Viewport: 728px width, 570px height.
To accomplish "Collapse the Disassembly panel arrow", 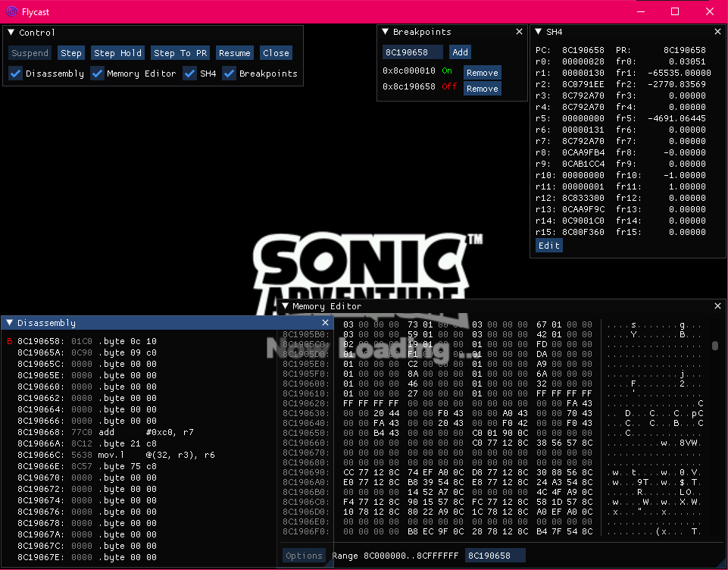I will 10,323.
